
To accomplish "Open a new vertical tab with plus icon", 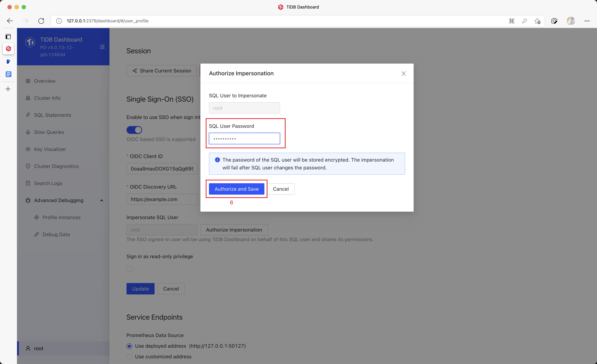I will point(8,89).
